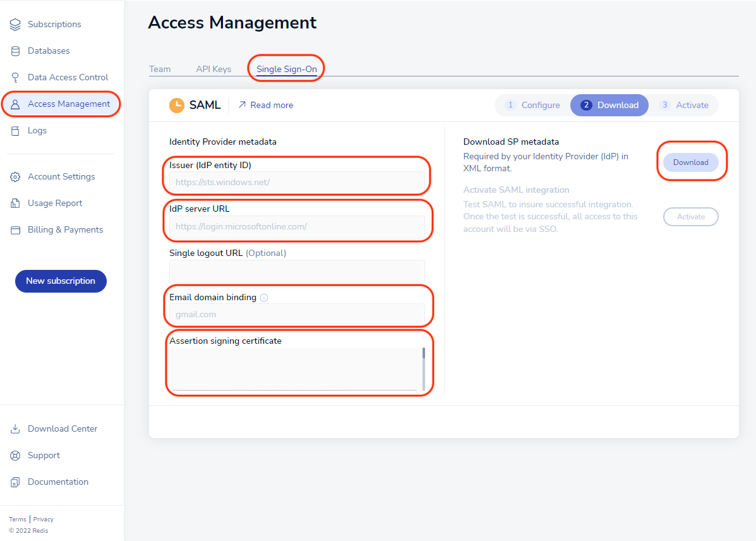Click the Billing & Payments card icon
The image size is (756, 541).
(x=15, y=230)
